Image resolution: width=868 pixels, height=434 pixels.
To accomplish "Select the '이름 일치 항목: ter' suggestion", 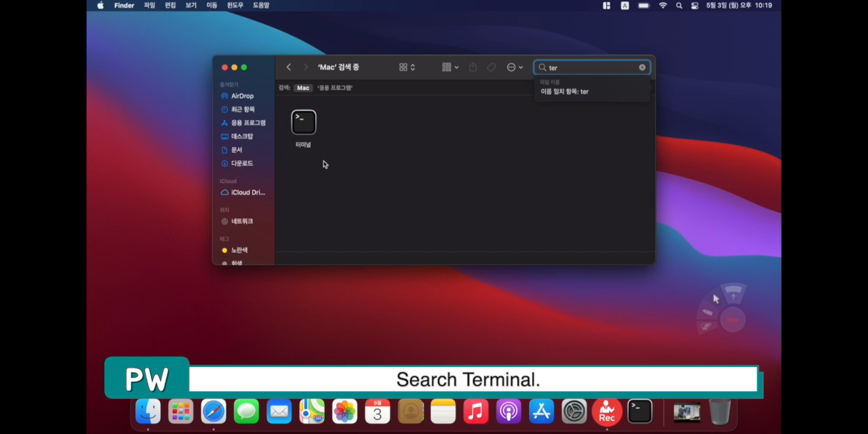I will (564, 92).
